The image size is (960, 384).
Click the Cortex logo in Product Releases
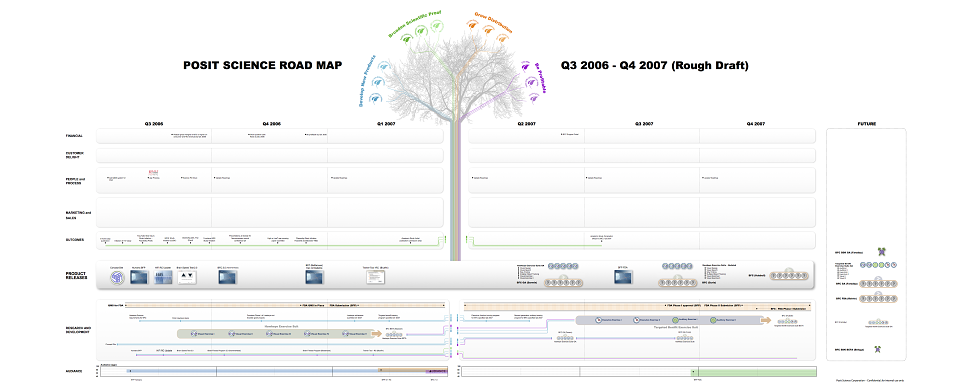117,277
